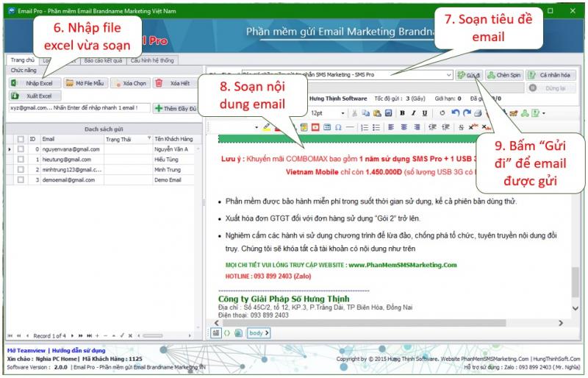Screen dimensions: 588x378
Task: Click the insert table icon
Action: point(327,128)
